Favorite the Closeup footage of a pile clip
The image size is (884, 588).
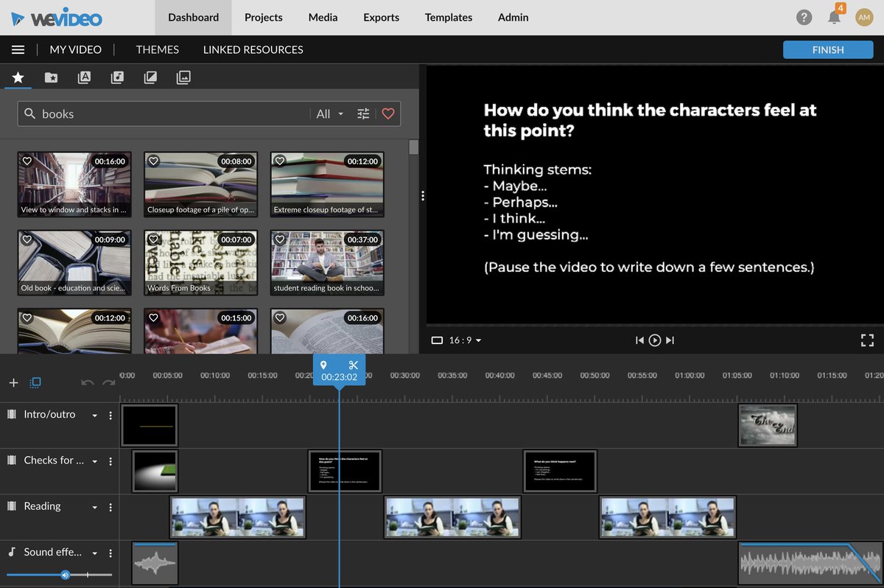(x=154, y=161)
